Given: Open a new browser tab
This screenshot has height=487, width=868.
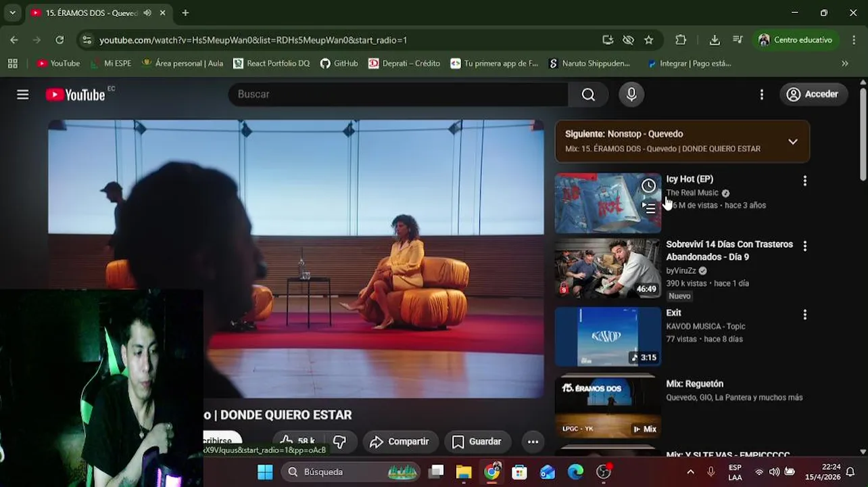Looking at the screenshot, I should (185, 13).
